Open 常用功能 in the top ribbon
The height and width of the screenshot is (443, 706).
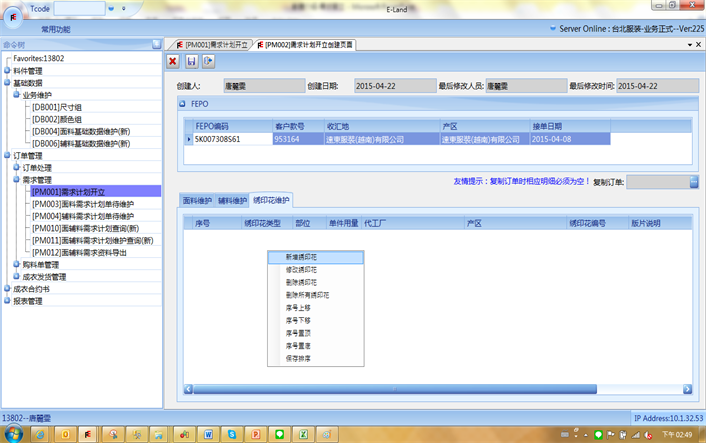(x=56, y=30)
